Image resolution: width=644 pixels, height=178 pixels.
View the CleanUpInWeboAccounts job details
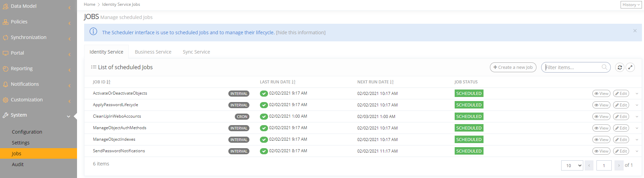(x=601, y=117)
